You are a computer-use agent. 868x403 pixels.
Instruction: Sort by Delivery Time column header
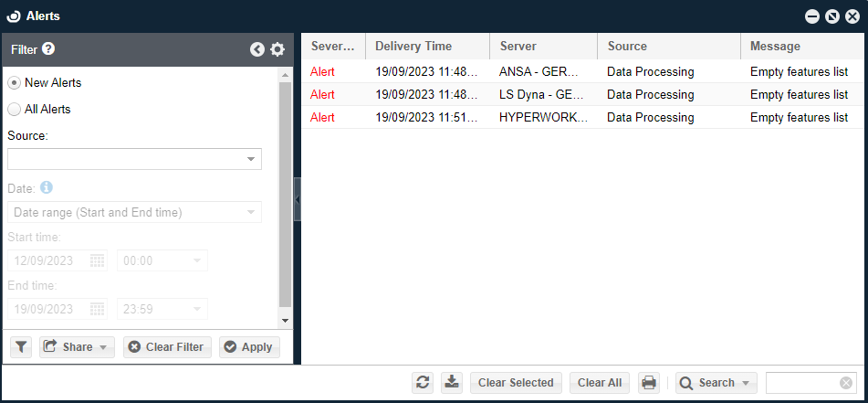coord(426,47)
